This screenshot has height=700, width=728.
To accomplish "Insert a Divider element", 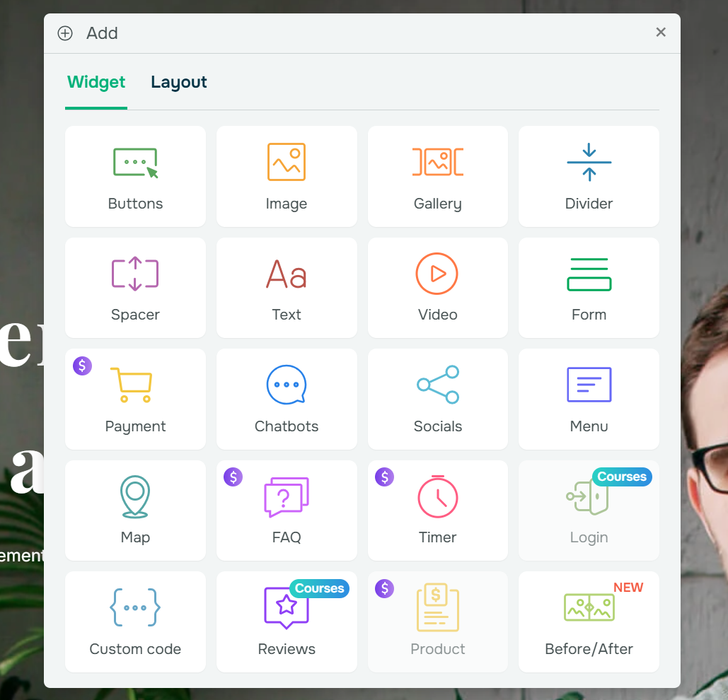I will pyautogui.click(x=589, y=176).
